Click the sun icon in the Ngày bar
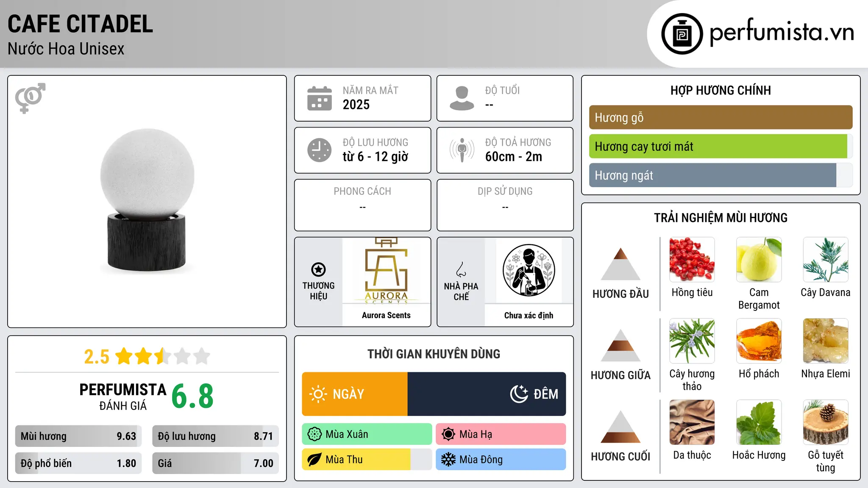Screen dimensions: 868x488 (x=318, y=394)
